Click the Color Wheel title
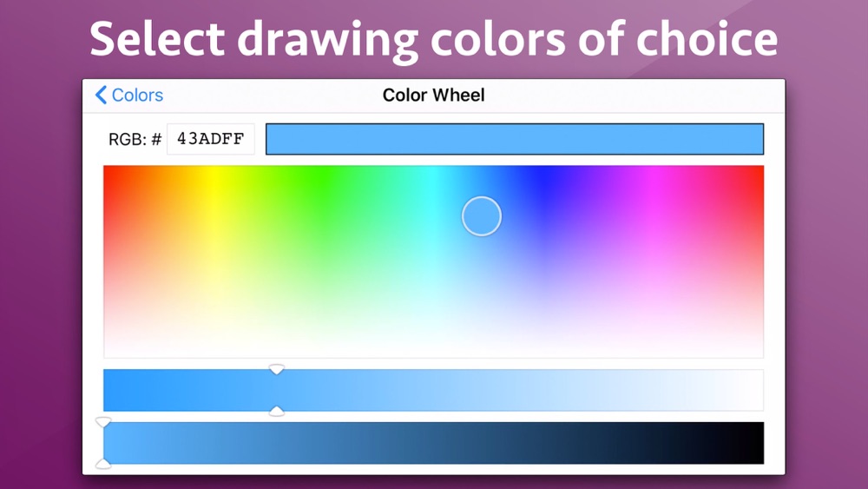The image size is (868, 489). 433,96
